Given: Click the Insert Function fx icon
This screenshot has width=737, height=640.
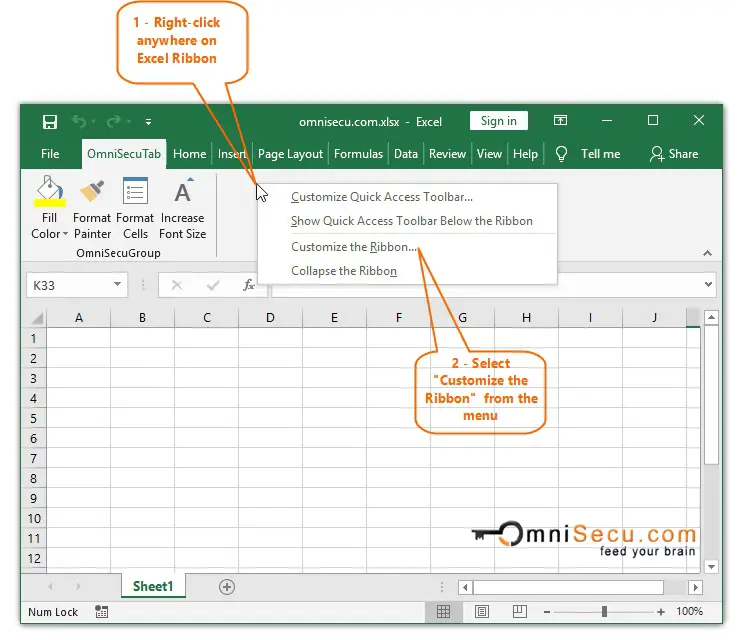Looking at the screenshot, I should coord(249,285).
